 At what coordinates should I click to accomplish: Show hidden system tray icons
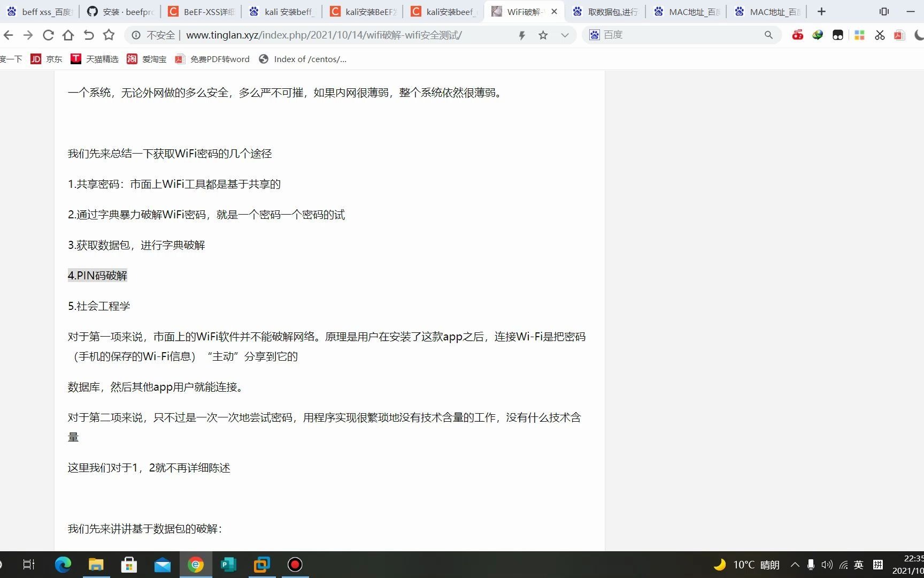coord(795,565)
